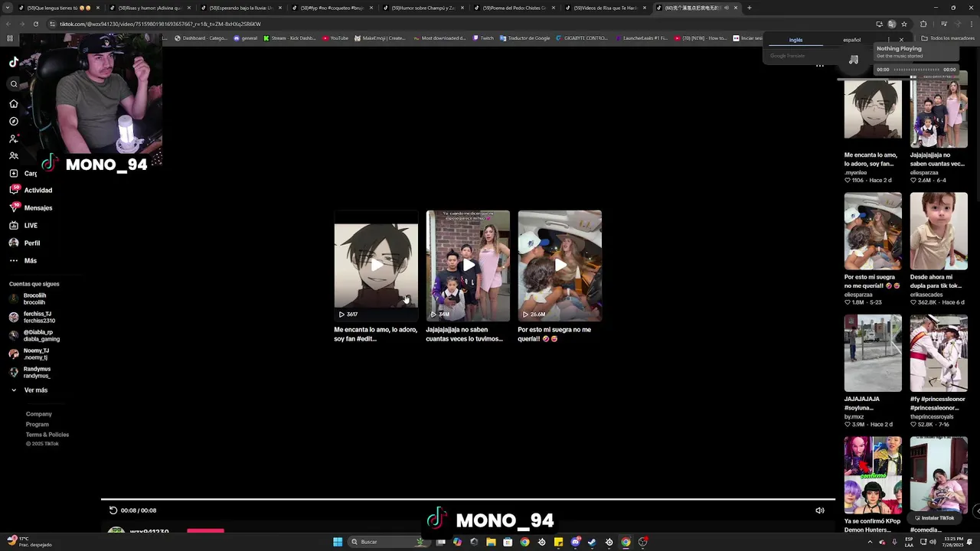The image size is (980, 551).
Task: Open the weather widget showing 17°C
Action: [29, 542]
